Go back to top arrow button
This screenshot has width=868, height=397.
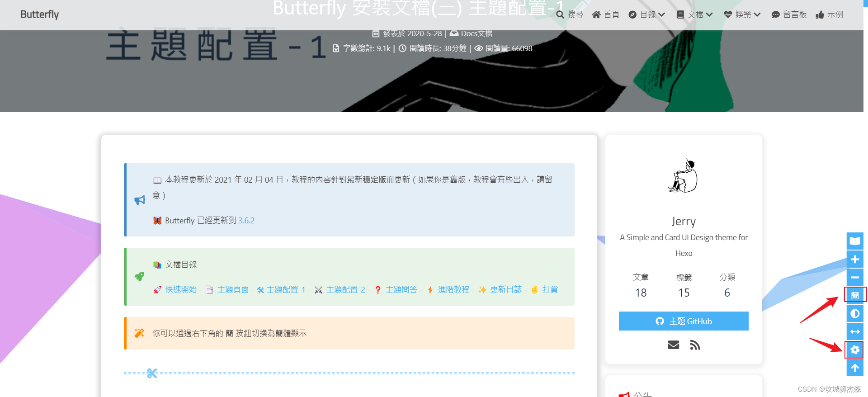click(855, 368)
